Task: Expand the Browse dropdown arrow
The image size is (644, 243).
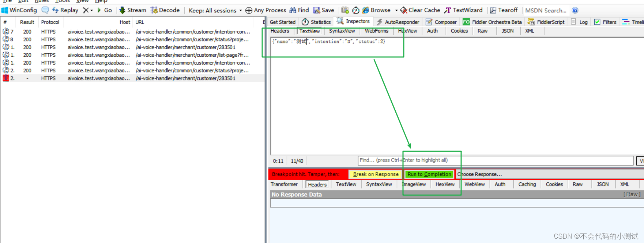Action: pyautogui.click(x=396, y=10)
